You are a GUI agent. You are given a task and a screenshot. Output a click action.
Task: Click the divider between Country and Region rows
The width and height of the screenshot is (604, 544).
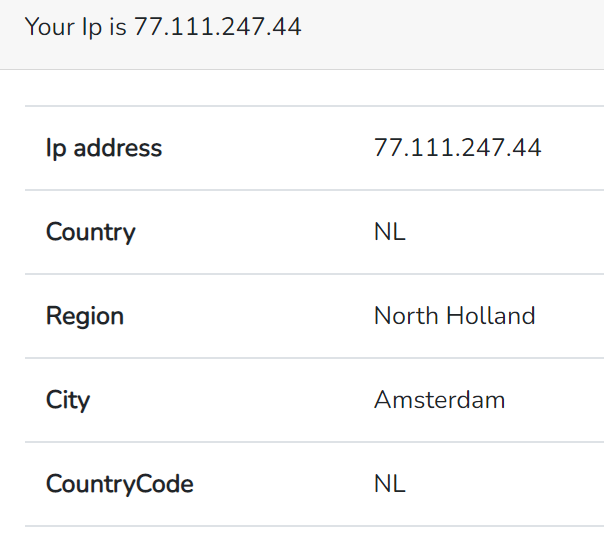[314, 274]
